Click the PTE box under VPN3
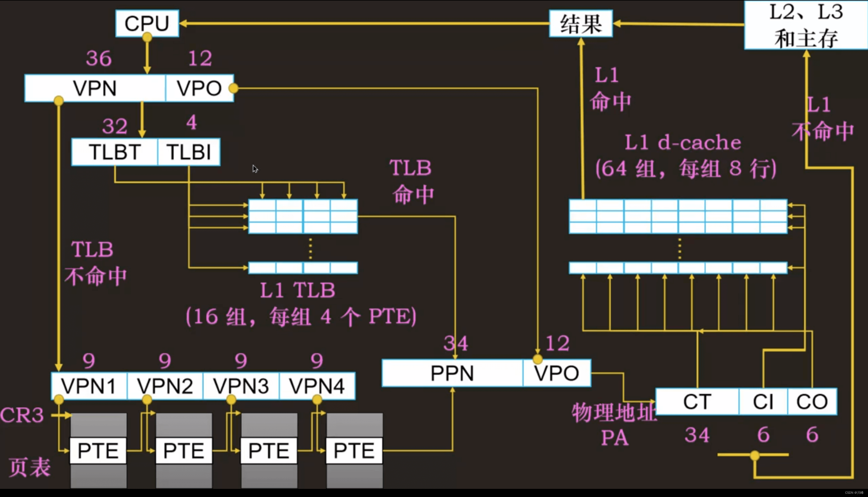Image resolution: width=868 pixels, height=497 pixels. (269, 451)
